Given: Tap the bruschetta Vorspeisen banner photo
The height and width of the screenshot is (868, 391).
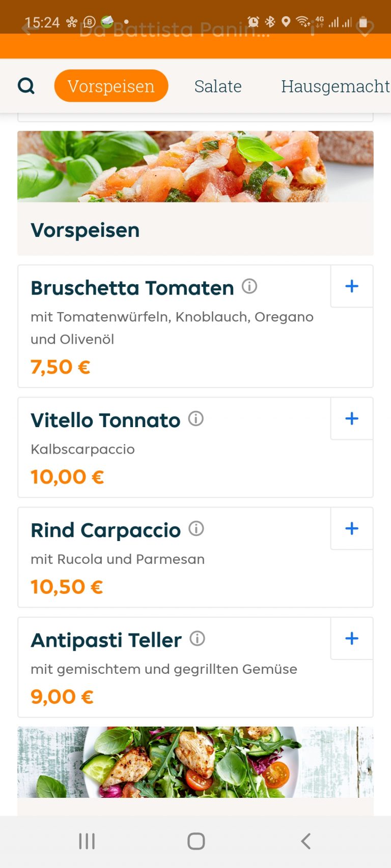Looking at the screenshot, I should [x=195, y=167].
